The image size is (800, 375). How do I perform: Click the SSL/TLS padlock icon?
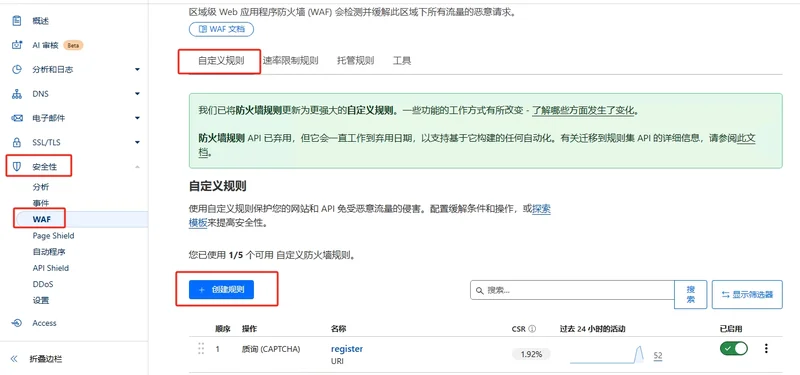[17, 142]
